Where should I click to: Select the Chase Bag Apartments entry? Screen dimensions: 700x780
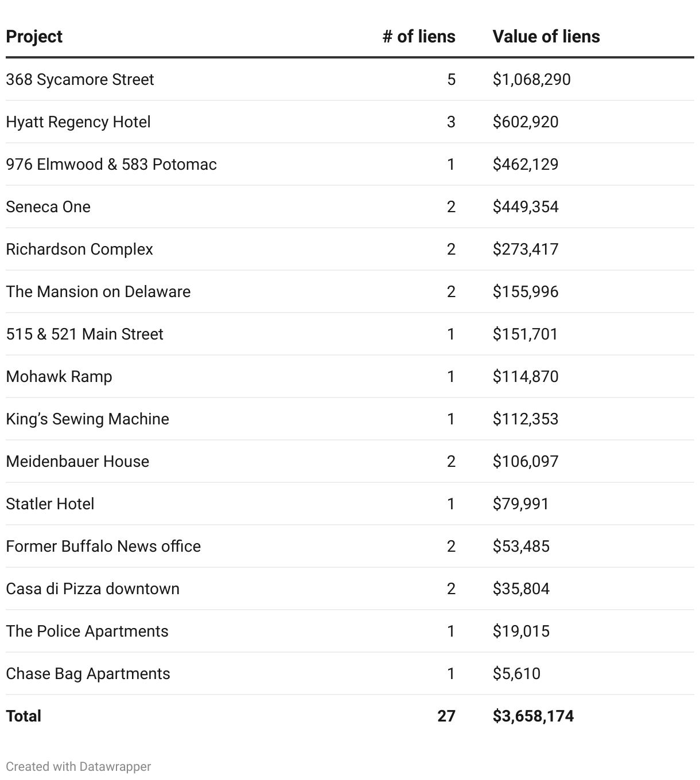pos(88,673)
